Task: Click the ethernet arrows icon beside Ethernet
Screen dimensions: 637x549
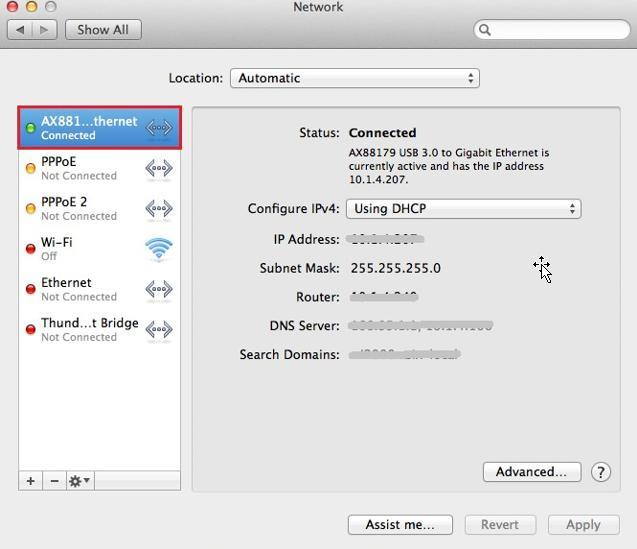Action: pyautogui.click(x=159, y=289)
